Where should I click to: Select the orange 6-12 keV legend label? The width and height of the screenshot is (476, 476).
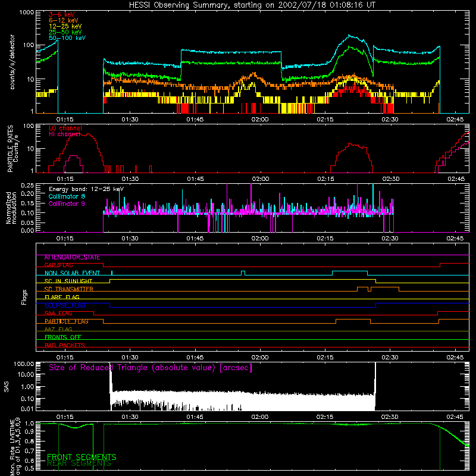(64, 20)
